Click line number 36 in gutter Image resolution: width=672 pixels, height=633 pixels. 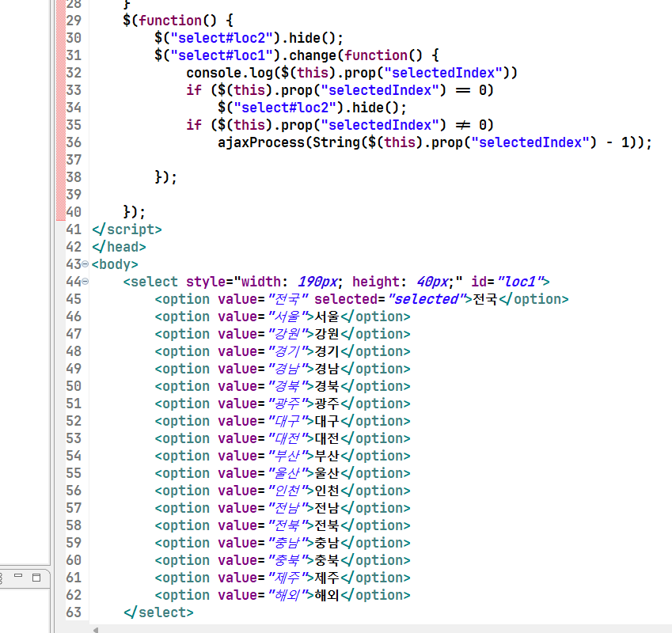[74, 142]
